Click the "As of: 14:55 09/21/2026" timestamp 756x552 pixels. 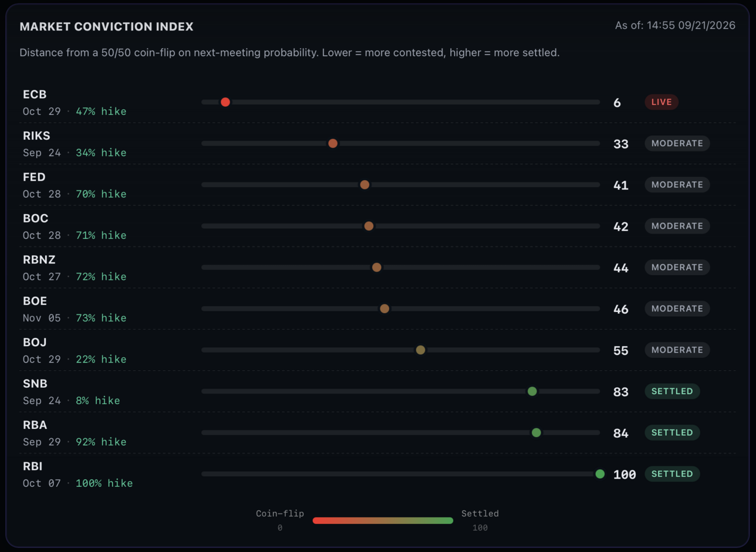coord(676,25)
